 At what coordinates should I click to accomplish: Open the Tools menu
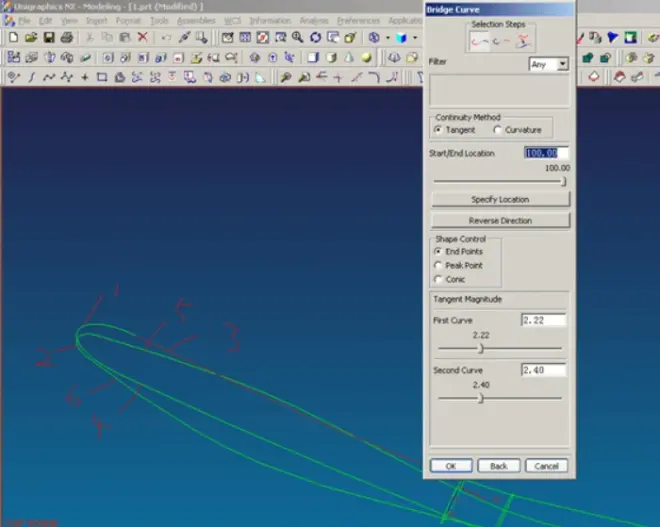[159, 21]
